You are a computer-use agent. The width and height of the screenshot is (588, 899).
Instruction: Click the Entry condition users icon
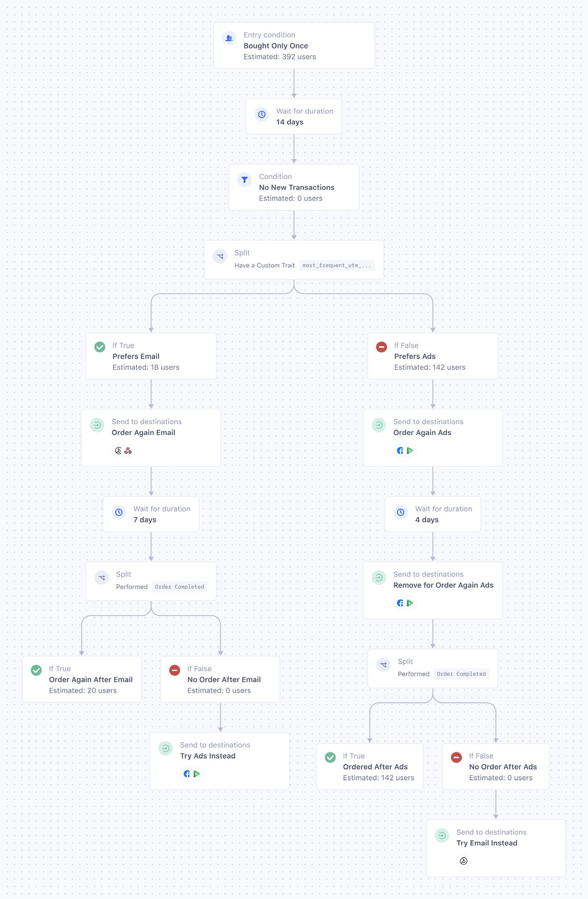click(x=229, y=38)
